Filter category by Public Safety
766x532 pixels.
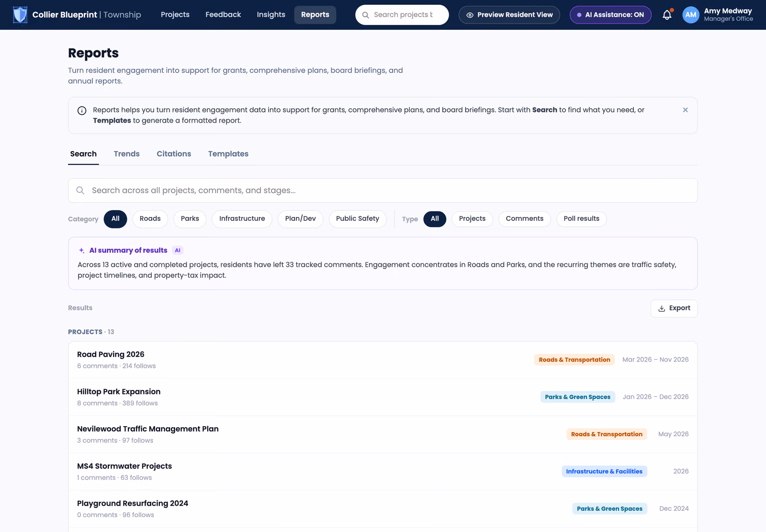358,219
